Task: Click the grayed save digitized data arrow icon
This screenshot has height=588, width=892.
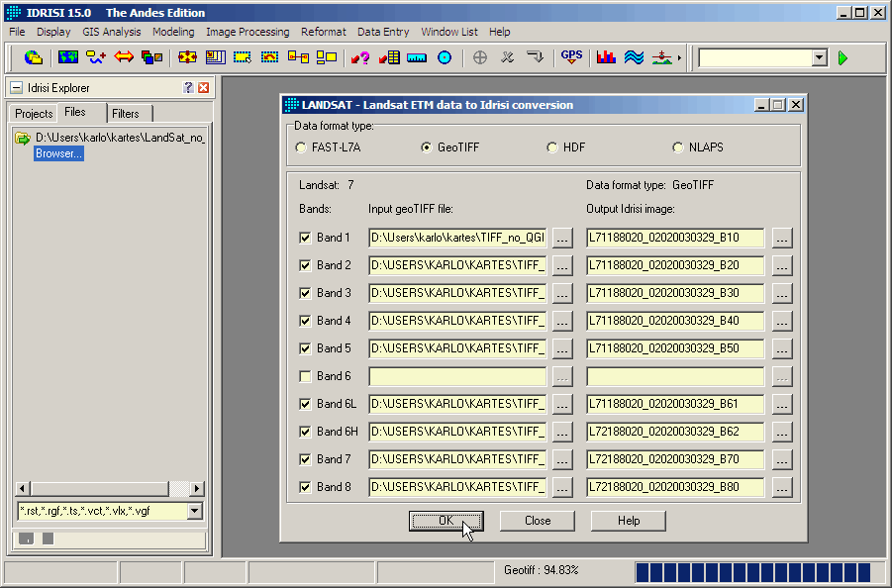Action: pyautogui.click(x=536, y=57)
